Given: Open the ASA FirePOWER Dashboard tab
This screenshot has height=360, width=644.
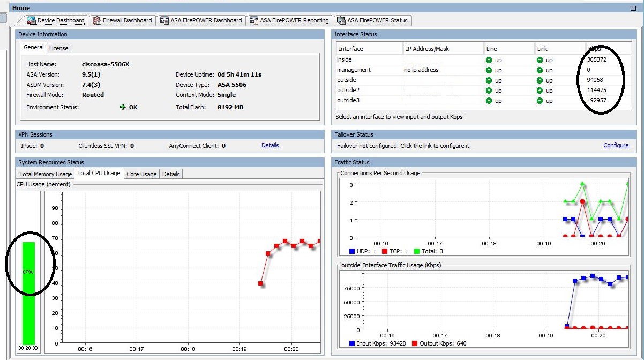Looking at the screenshot, I should pos(206,20).
